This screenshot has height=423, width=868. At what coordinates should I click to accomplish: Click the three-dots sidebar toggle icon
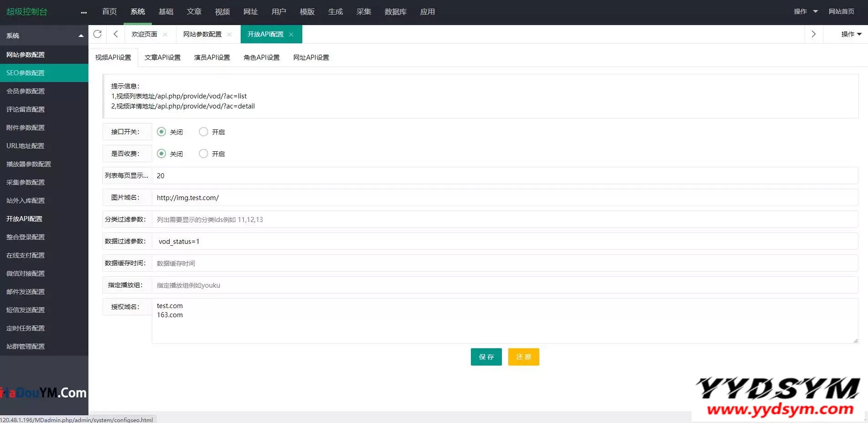tap(83, 13)
